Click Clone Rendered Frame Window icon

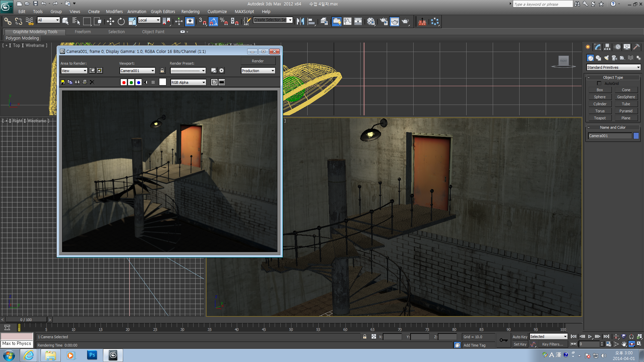pos(77,82)
